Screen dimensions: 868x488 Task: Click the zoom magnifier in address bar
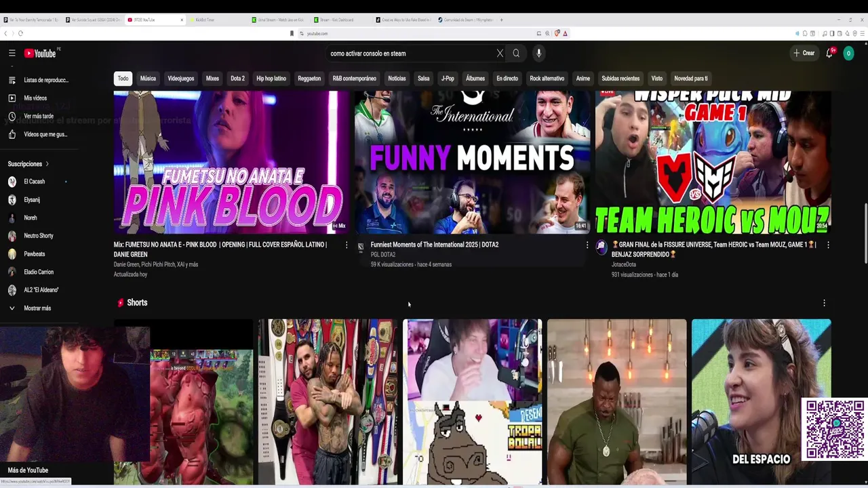coord(547,33)
